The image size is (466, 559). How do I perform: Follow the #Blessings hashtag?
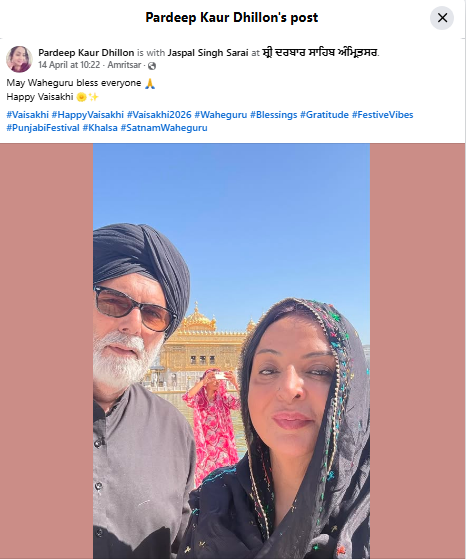coord(273,115)
